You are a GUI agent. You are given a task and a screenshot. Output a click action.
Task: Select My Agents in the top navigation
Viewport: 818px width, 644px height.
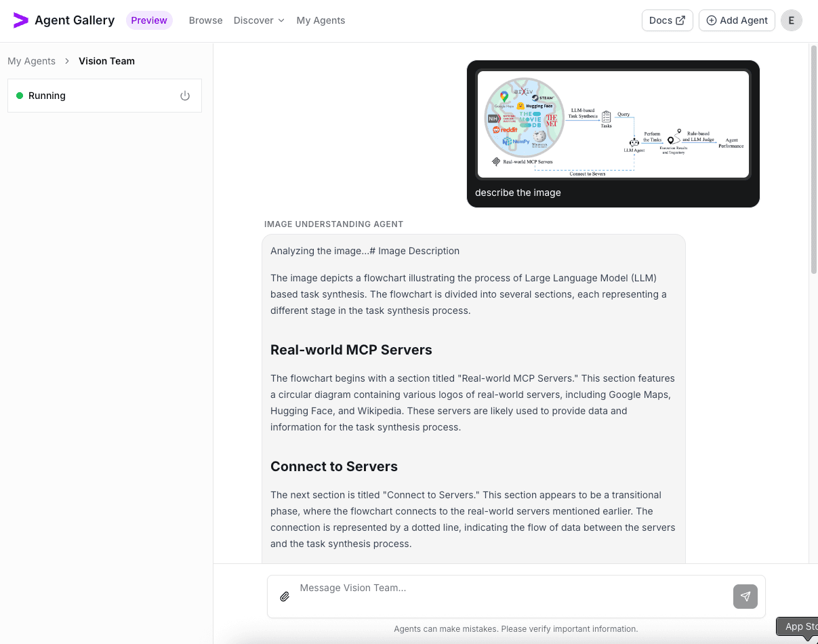click(321, 20)
